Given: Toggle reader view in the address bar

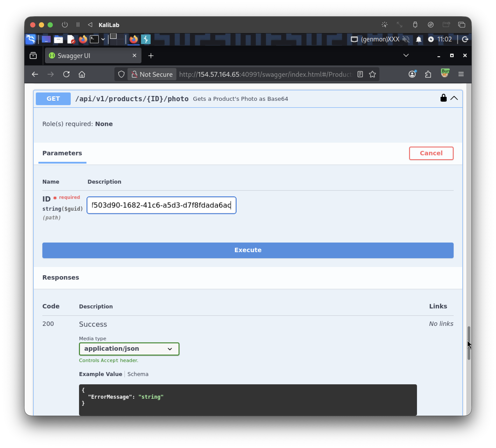Looking at the screenshot, I should click(x=360, y=74).
